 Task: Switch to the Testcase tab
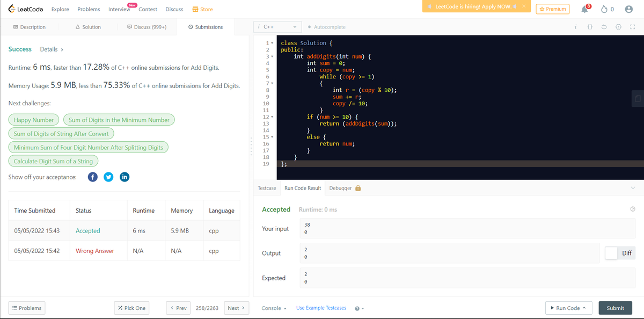tap(267, 188)
